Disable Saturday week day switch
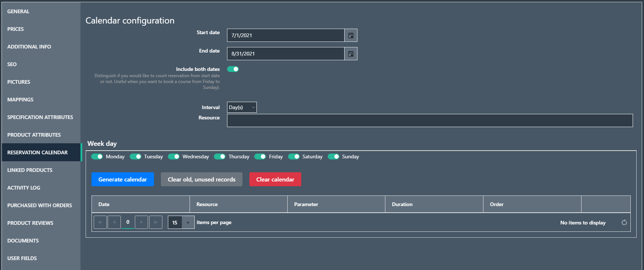The image size is (644, 270). coord(294,156)
